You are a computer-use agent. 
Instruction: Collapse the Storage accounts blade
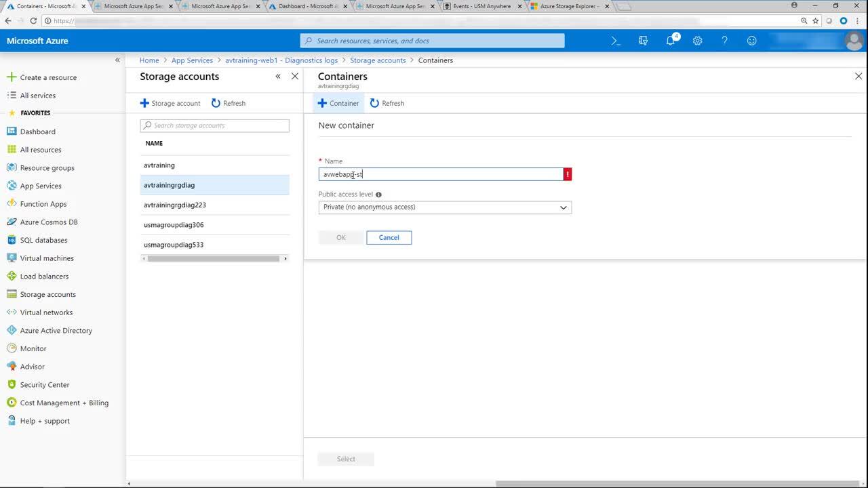point(278,77)
